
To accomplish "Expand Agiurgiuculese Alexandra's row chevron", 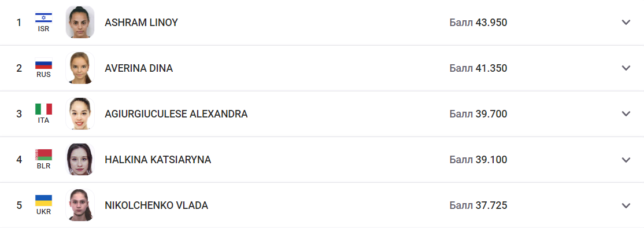I will [x=626, y=114].
